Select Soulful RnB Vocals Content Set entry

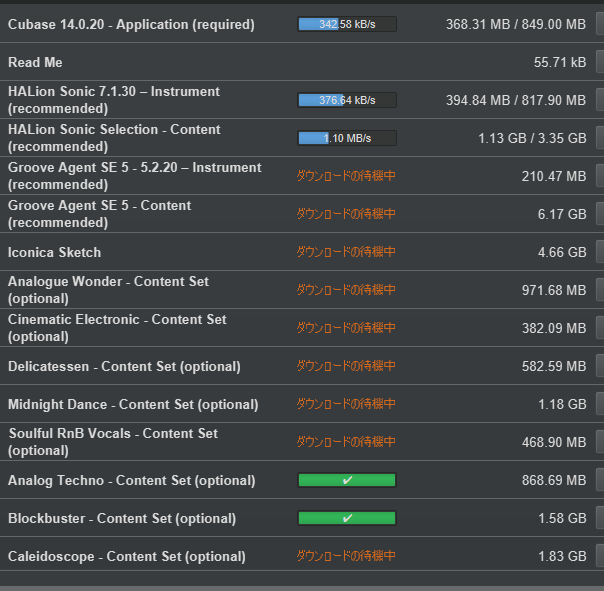[113, 442]
